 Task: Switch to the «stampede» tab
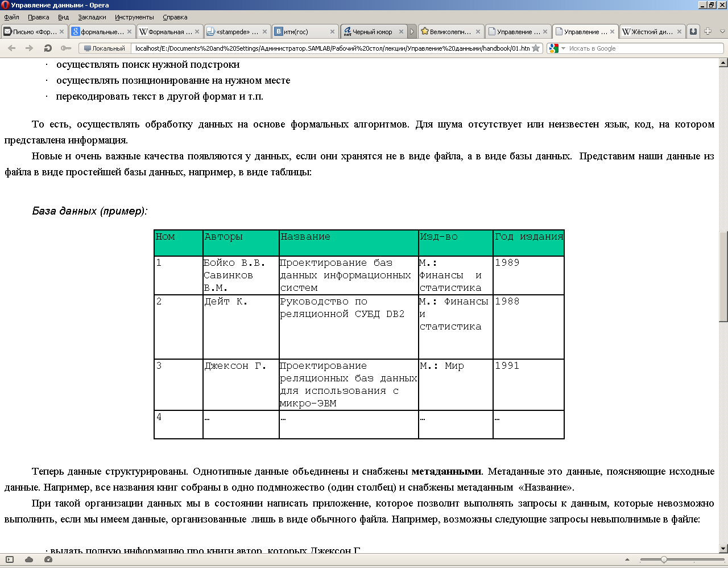[x=237, y=31]
